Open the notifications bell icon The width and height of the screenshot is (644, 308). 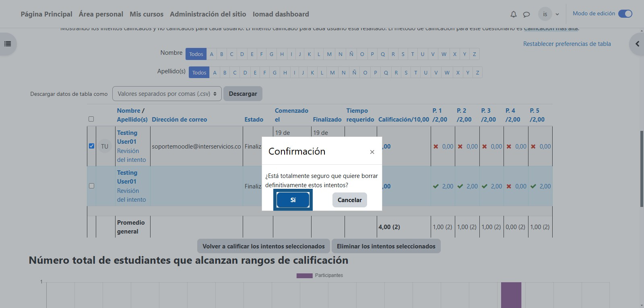pyautogui.click(x=513, y=14)
